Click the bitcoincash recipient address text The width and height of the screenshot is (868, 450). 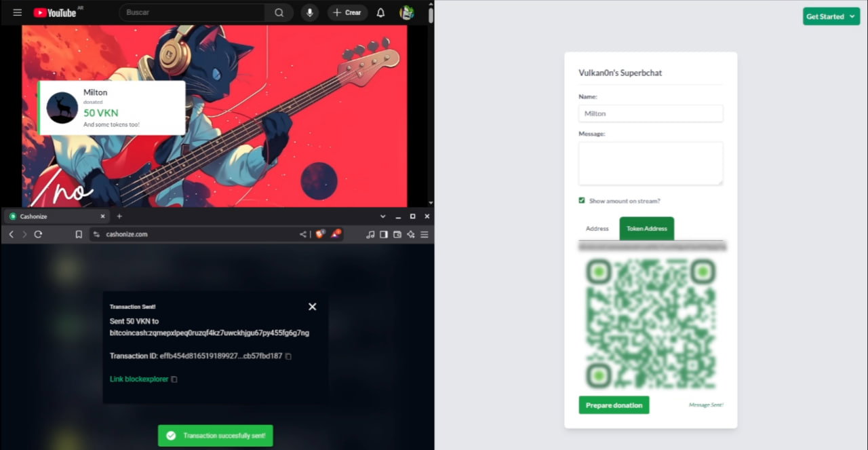210,333
